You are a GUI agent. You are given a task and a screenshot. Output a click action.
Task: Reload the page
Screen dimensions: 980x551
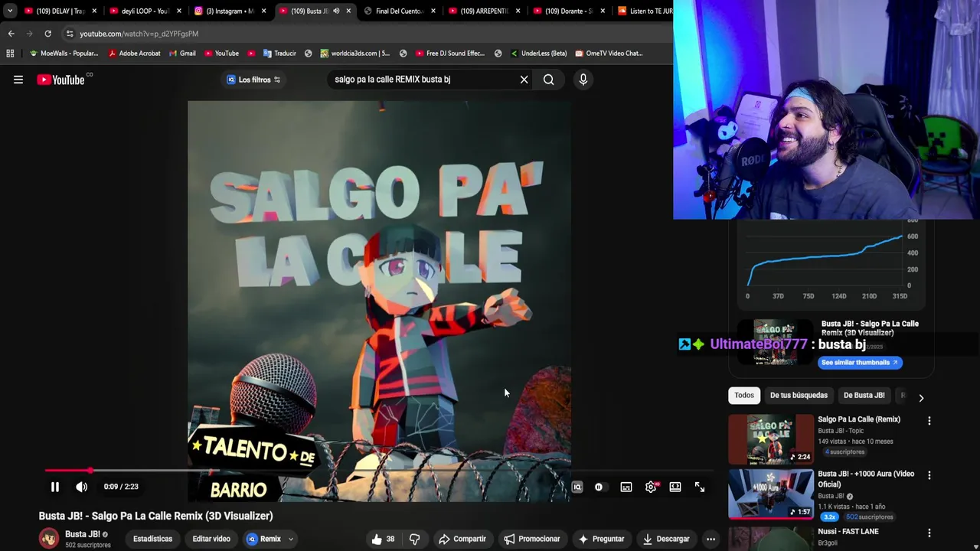tap(47, 34)
